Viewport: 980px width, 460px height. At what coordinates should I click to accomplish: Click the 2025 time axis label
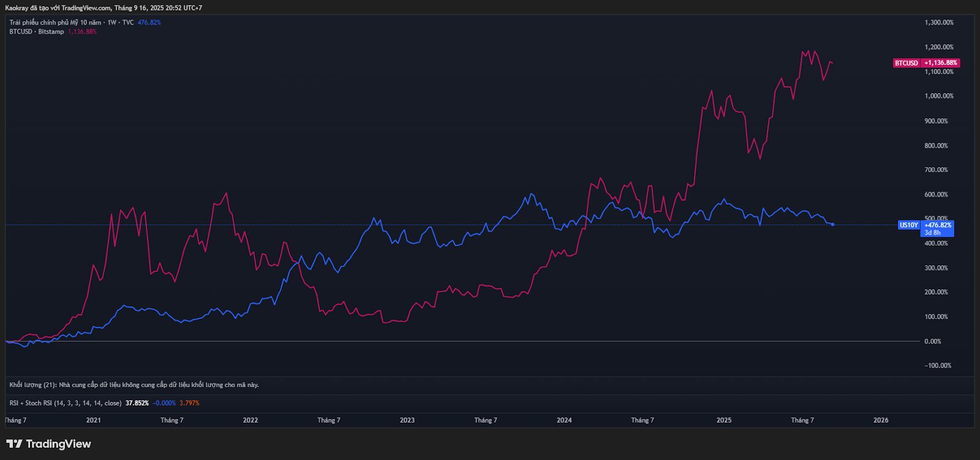[x=724, y=420]
